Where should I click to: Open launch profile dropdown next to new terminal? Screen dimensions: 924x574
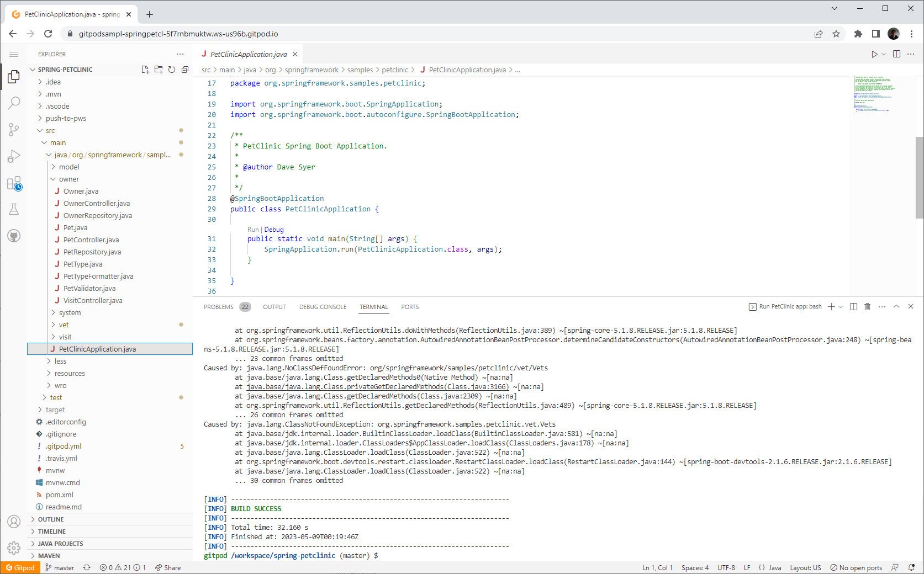tap(841, 306)
